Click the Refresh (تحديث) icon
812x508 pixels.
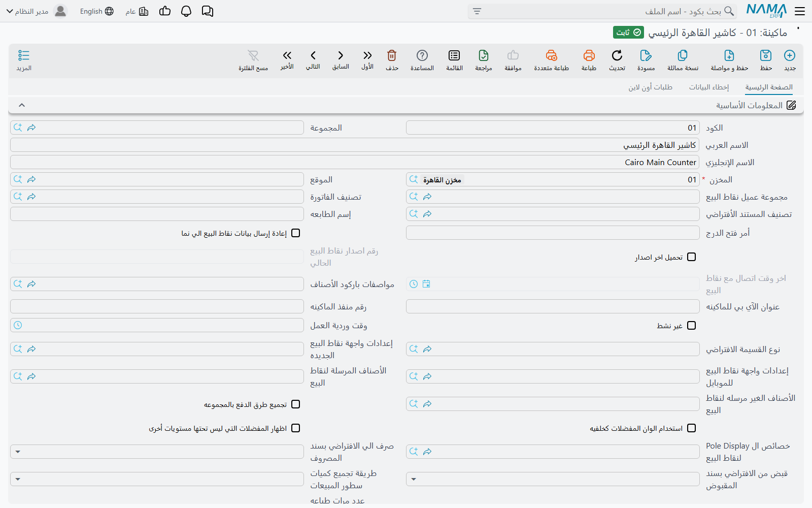tap(617, 55)
